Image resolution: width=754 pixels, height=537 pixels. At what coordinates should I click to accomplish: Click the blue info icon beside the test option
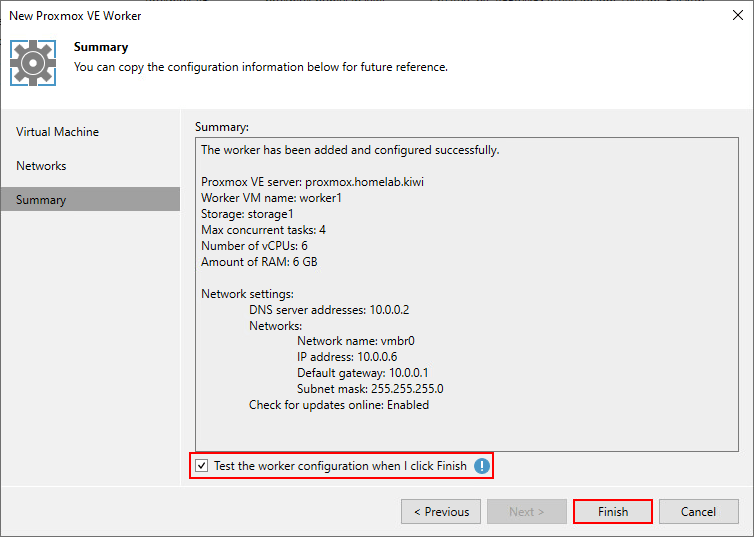482,466
